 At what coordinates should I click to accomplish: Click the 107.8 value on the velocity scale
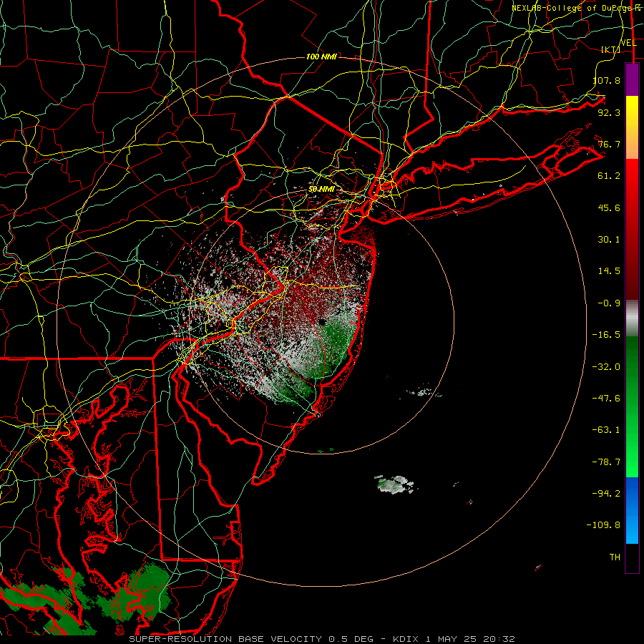click(x=606, y=80)
